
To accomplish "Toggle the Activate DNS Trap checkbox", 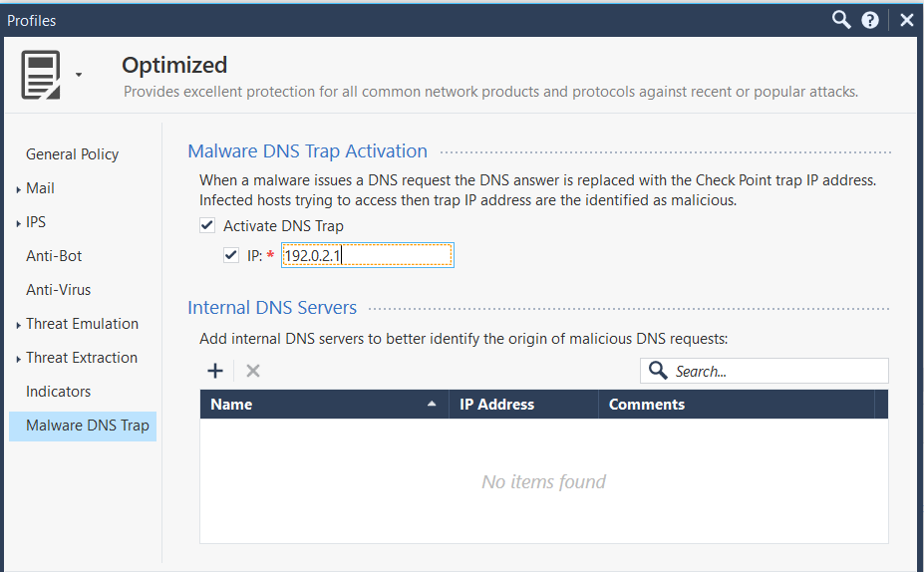I will point(208,226).
